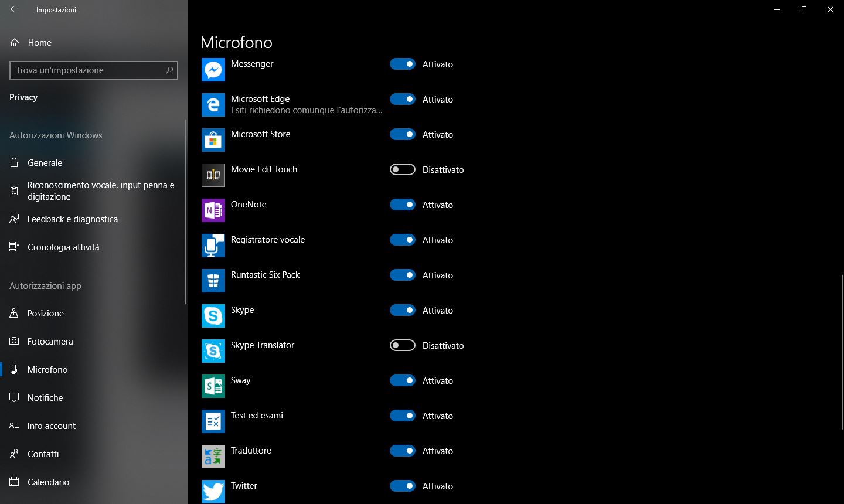
Task: Click the back arrow in Impostazioni
Action: pos(14,9)
